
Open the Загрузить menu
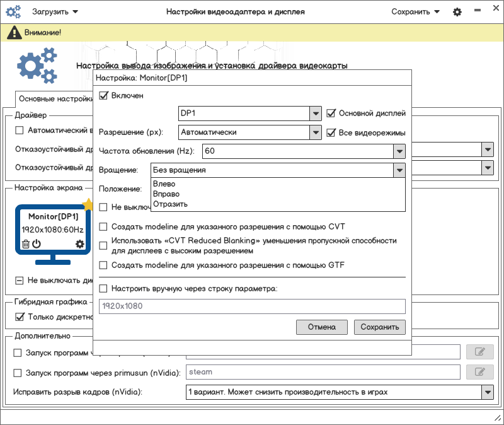coord(55,11)
